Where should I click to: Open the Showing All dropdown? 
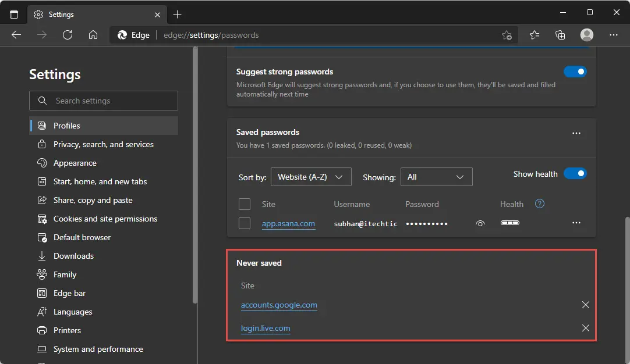tap(436, 177)
